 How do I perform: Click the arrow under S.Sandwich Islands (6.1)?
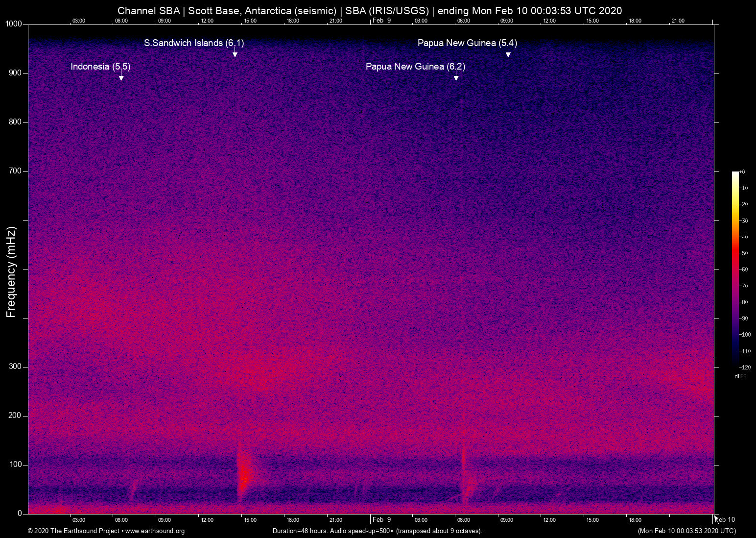pos(235,54)
